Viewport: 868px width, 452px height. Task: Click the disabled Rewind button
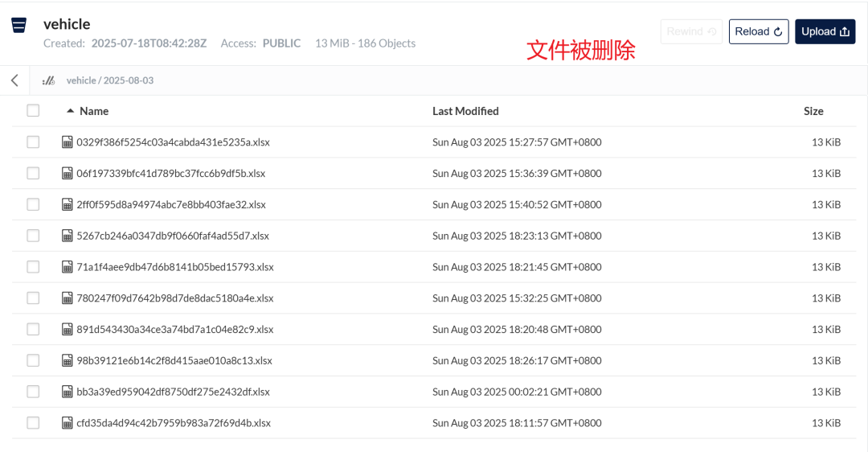coord(691,31)
